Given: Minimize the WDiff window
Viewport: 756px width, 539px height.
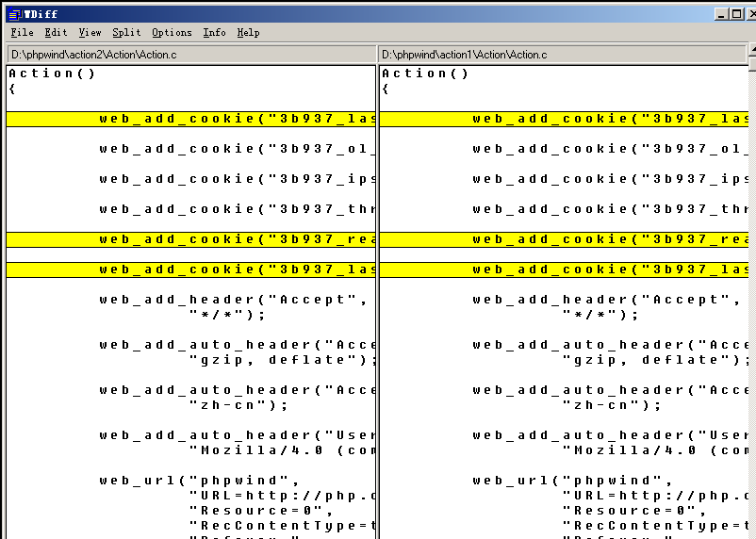Looking at the screenshot, I should point(721,14).
